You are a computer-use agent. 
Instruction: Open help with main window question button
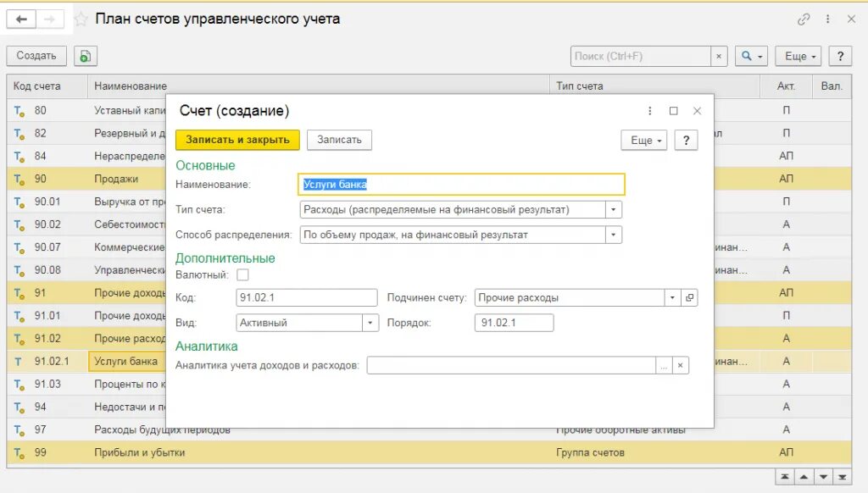pos(840,56)
